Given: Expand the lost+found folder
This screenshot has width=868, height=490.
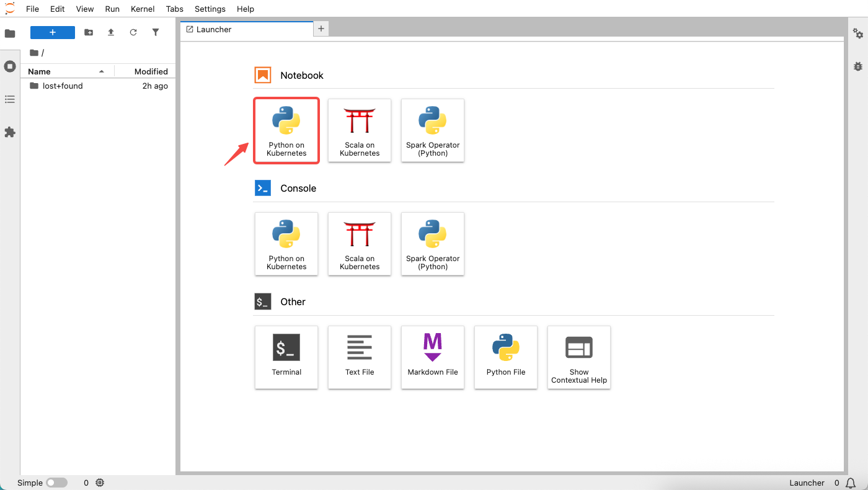Looking at the screenshot, I should coord(62,86).
